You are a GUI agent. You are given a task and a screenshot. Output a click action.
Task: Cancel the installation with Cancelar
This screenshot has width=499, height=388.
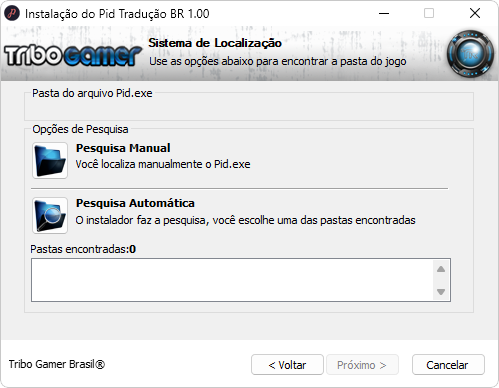pos(448,365)
